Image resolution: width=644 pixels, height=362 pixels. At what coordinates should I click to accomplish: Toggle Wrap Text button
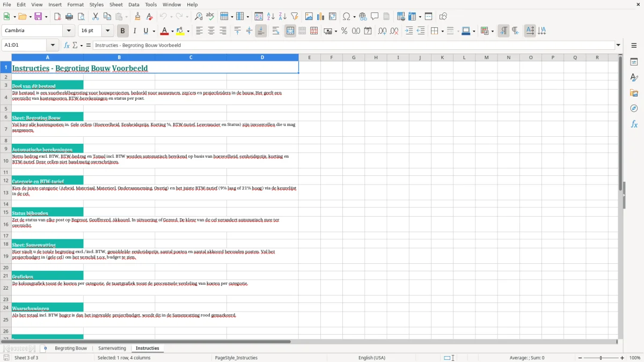276,31
